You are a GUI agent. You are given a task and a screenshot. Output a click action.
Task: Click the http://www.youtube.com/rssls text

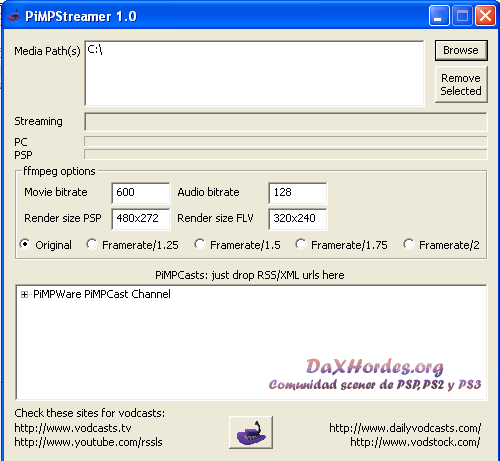pos(88,442)
